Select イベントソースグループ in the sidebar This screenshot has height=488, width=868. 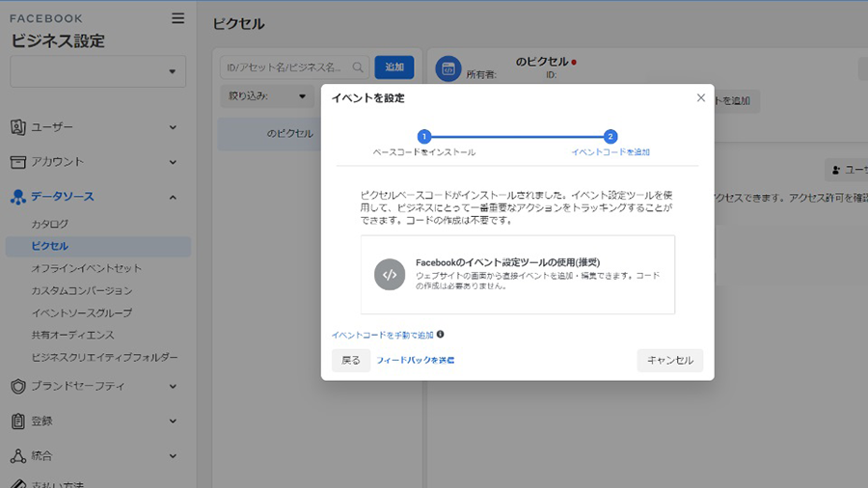[81, 312]
